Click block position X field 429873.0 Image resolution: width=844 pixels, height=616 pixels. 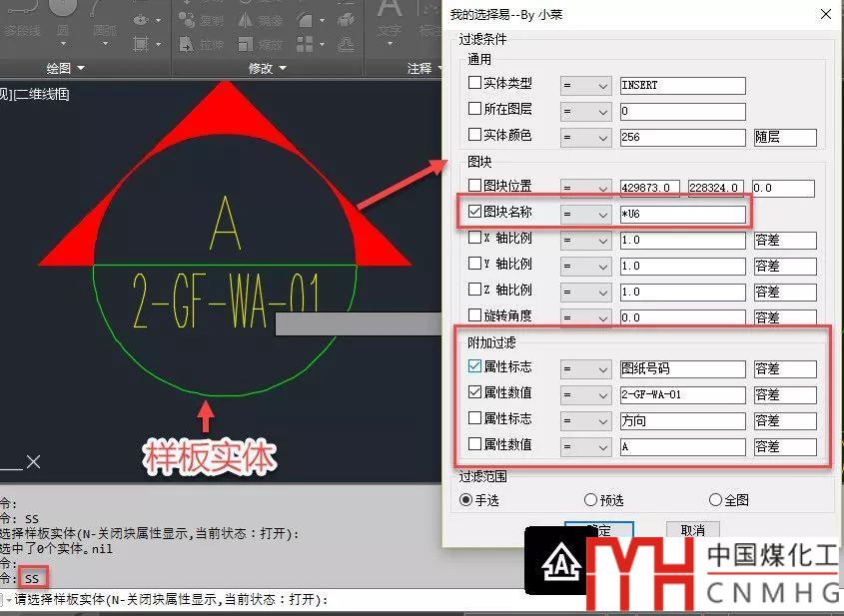click(649, 189)
